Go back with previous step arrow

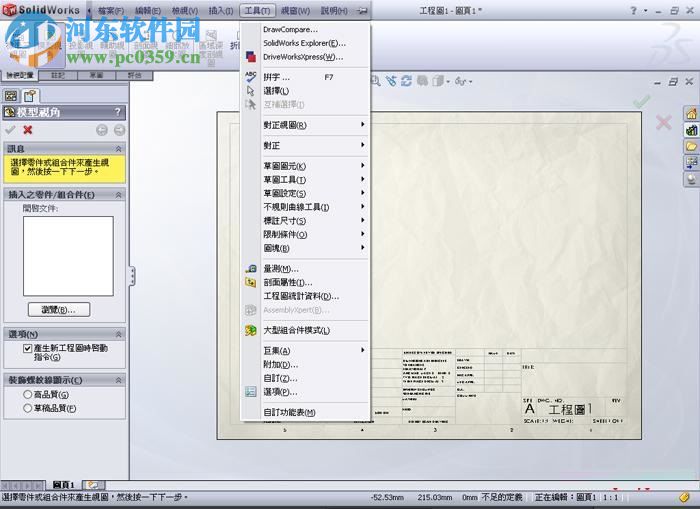pyautogui.click(x=102, y=130)
